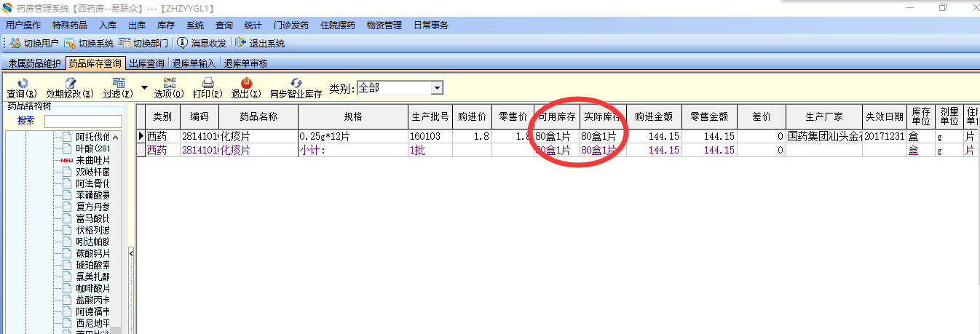Click the 阿托伐他 document icon in tree
Screen dimensions: 980x334
click(68, 136)
